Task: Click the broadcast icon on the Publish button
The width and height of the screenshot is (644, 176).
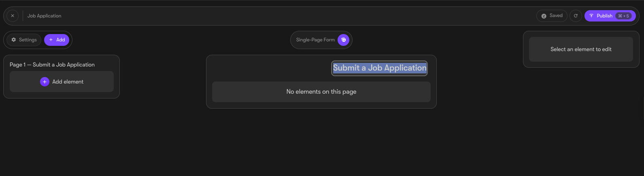Action: click(591, 16)
